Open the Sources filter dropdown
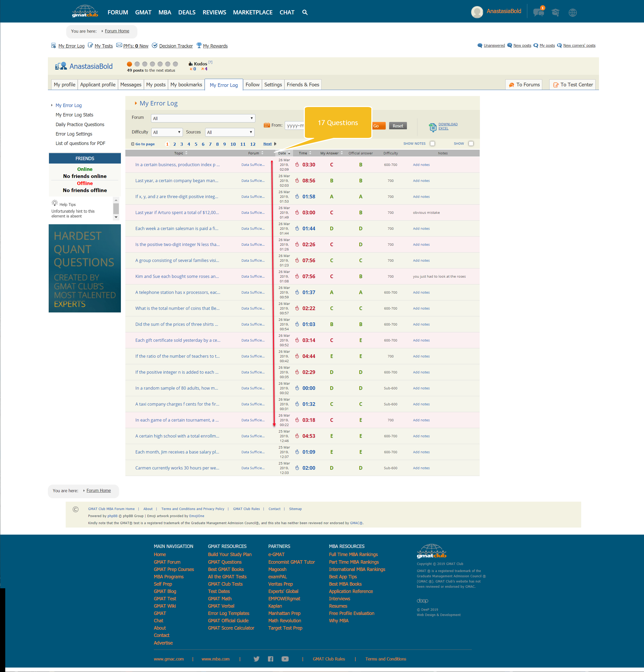Screen dimensions: 644x672 229,132
